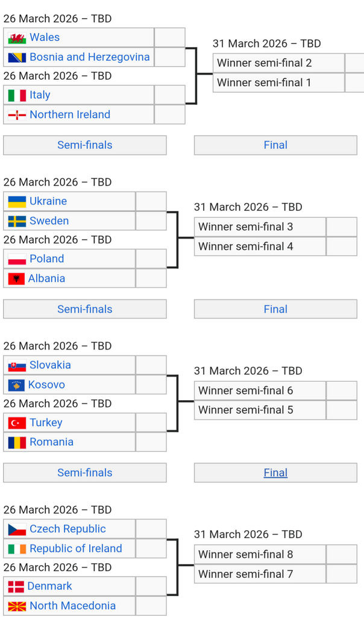Viewport: 364px width, 617px height.
Task: Open the Northern Ireland team link
Action: tap(70, 114)
